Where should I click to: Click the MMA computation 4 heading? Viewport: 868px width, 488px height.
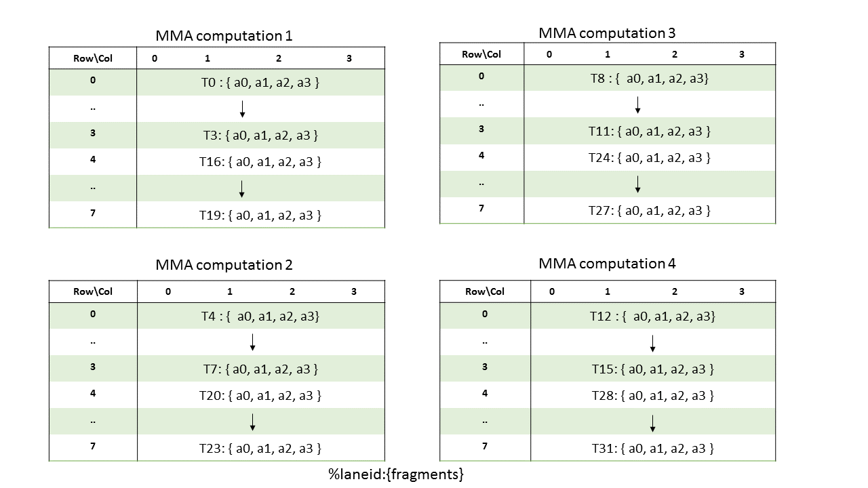[x=607, y=264]
